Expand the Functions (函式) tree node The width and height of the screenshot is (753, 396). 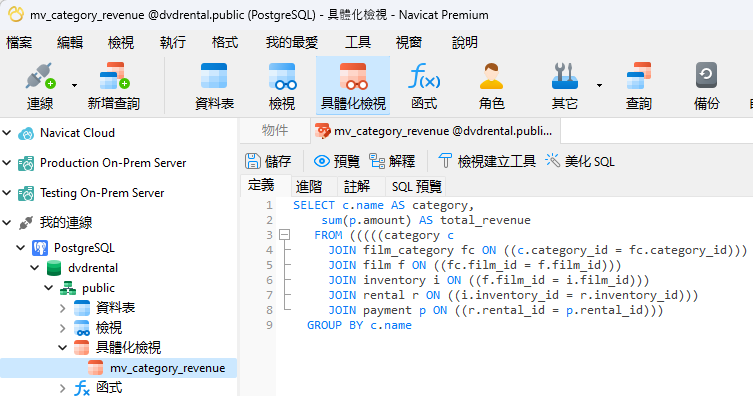point(62,388)
